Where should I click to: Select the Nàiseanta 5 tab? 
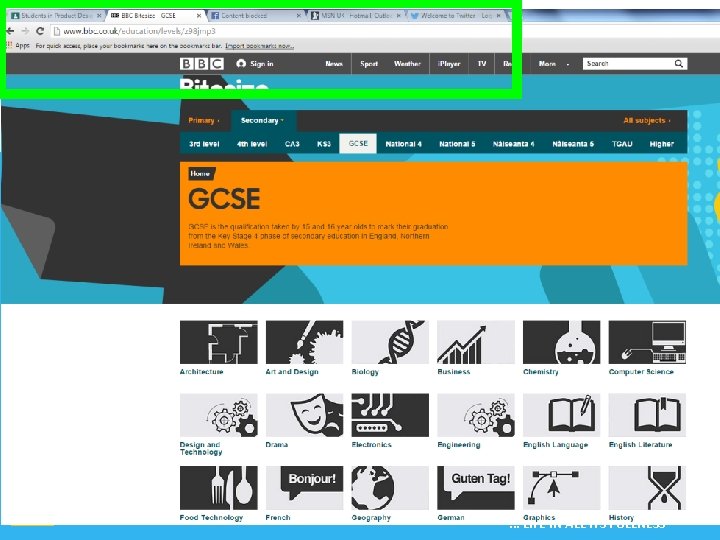pyautogui.click(x=573, y=144)
